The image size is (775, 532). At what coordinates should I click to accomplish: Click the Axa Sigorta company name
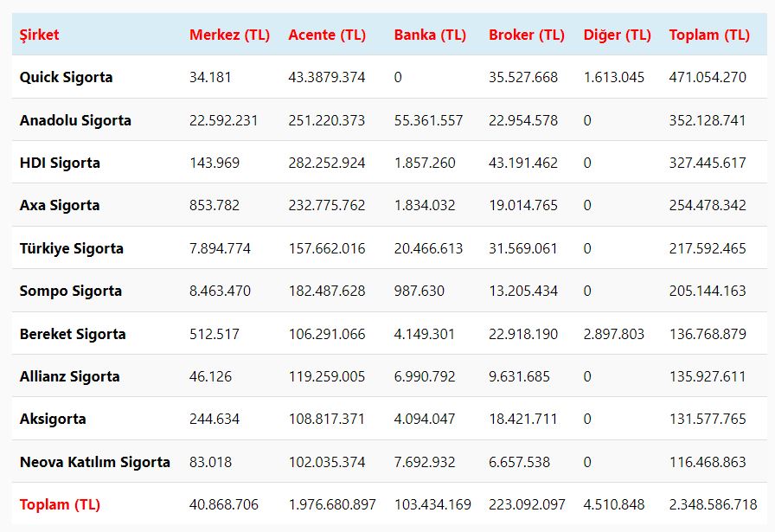click(60, 205)
